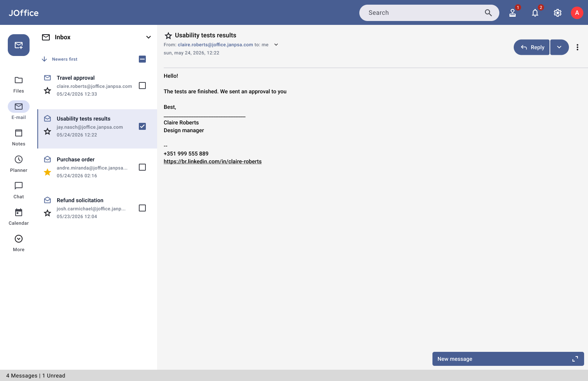Open the settings gear
Screen dimensions: 588x381
558,13
